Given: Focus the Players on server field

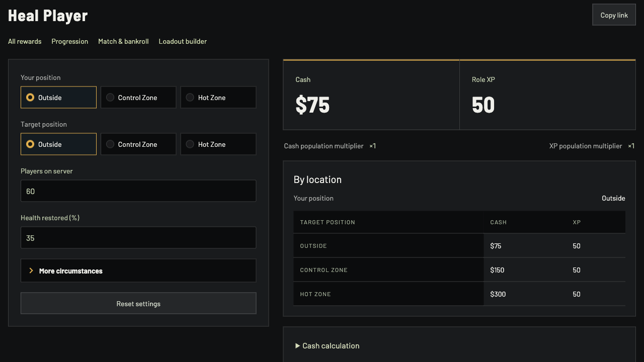Looking at the screenshot, I should point(138,191).
